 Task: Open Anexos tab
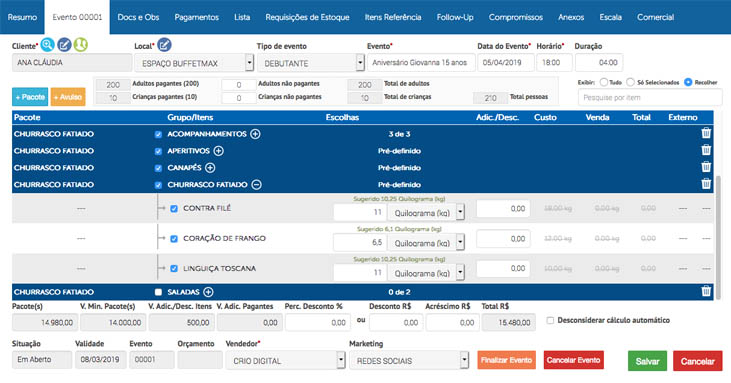(x=571, y=17)
